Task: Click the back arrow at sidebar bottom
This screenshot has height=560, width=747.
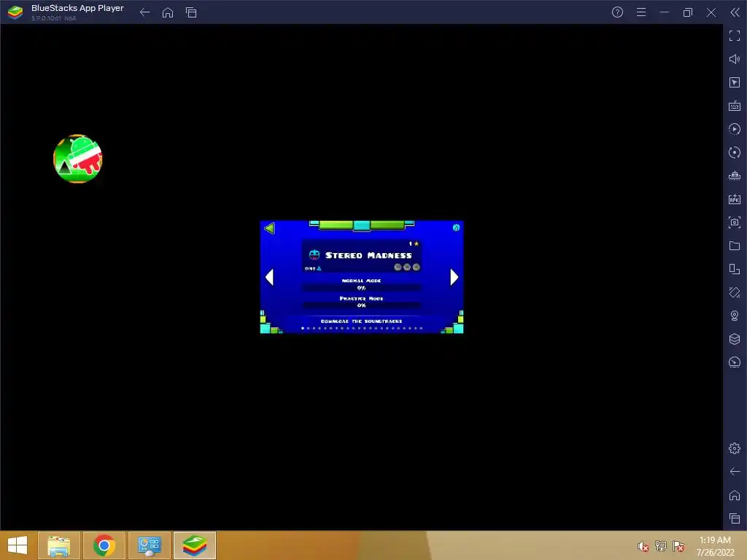Action: point(734,472)
